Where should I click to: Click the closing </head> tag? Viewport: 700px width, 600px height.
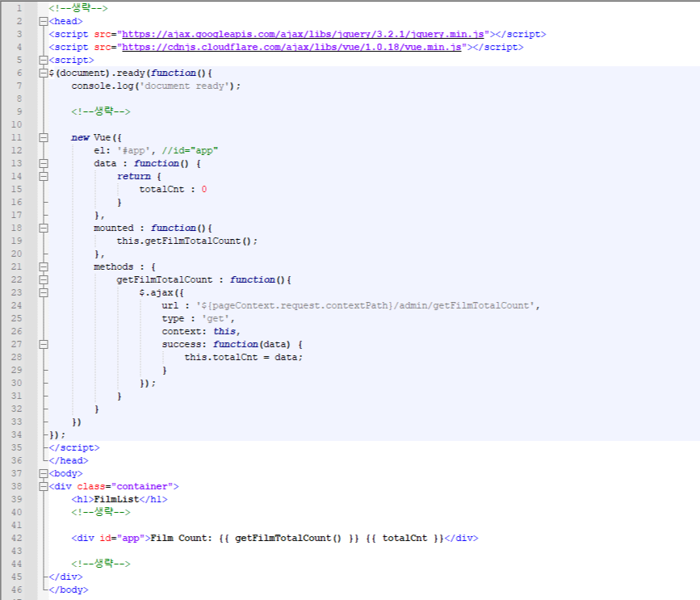click(x=69, y=460)
